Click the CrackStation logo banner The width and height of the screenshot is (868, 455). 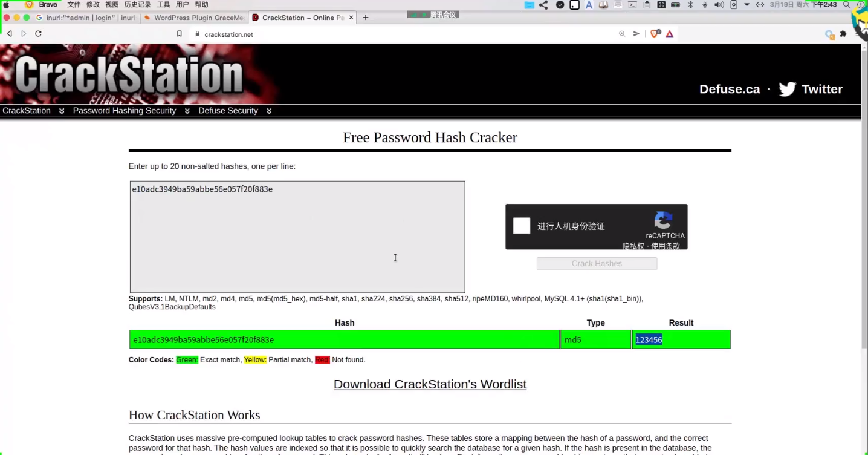click(129, 76)
